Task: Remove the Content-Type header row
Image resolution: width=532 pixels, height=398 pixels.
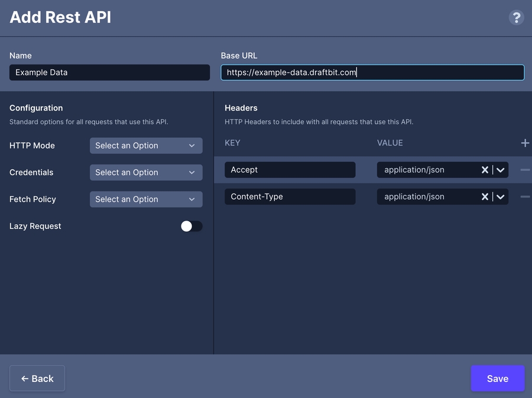Action: coord(524,197)
